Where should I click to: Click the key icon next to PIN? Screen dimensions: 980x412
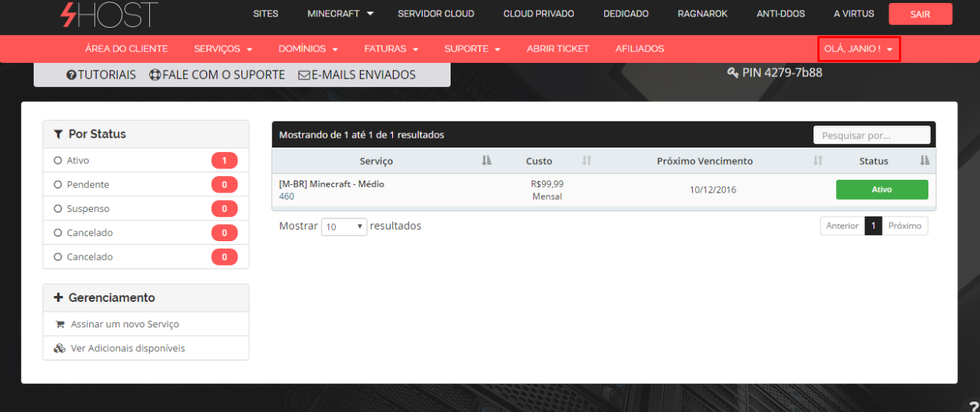coord(733,73)
